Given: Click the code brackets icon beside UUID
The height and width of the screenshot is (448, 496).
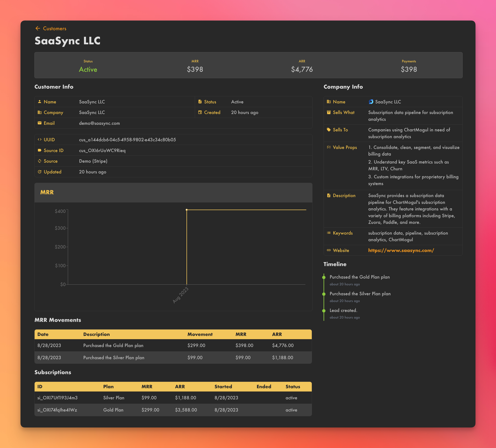Looking at the screenshot, I should click(x=39, y=140).
